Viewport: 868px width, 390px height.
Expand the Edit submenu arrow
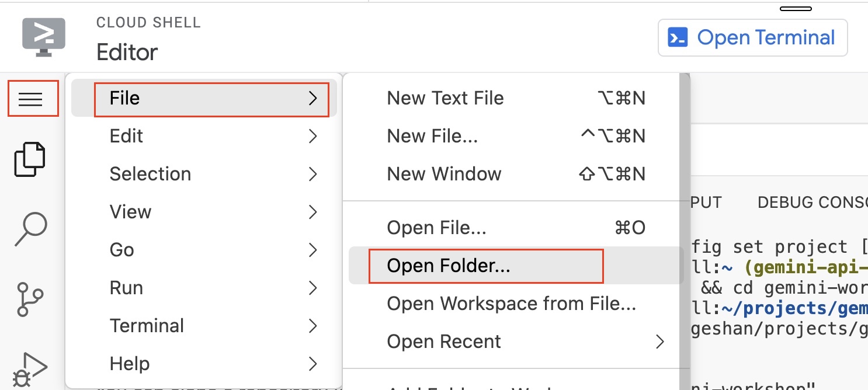313,136
